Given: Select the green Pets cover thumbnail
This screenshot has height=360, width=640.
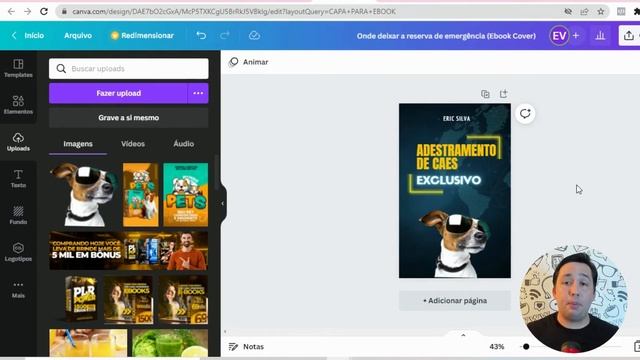Looking at the screenshot, I should tap(186, 195).
